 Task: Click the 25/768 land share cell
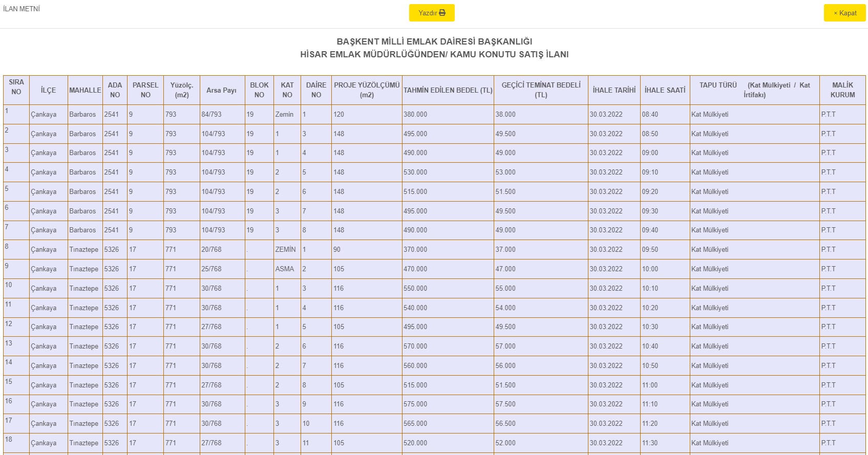(x=222, y=269)
